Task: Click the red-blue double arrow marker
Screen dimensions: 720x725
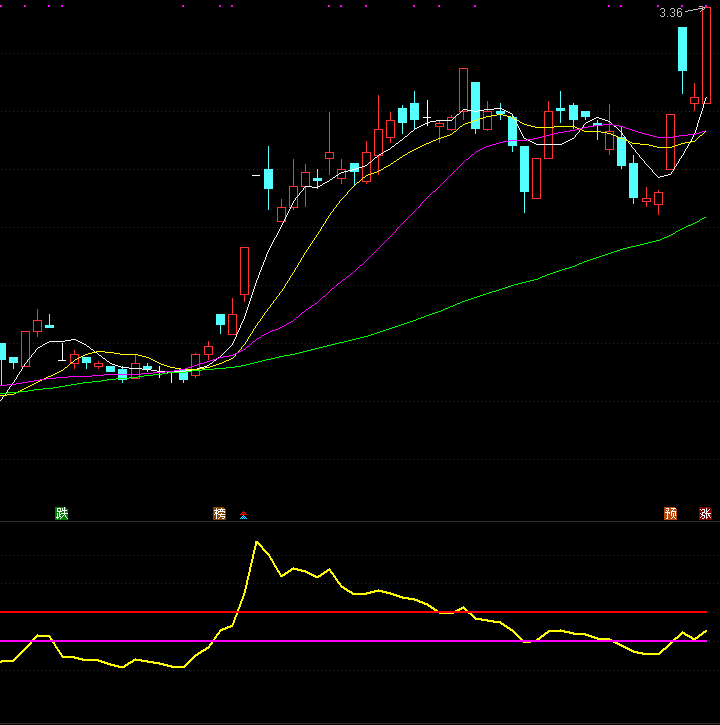Action: [x=244, y=515]
